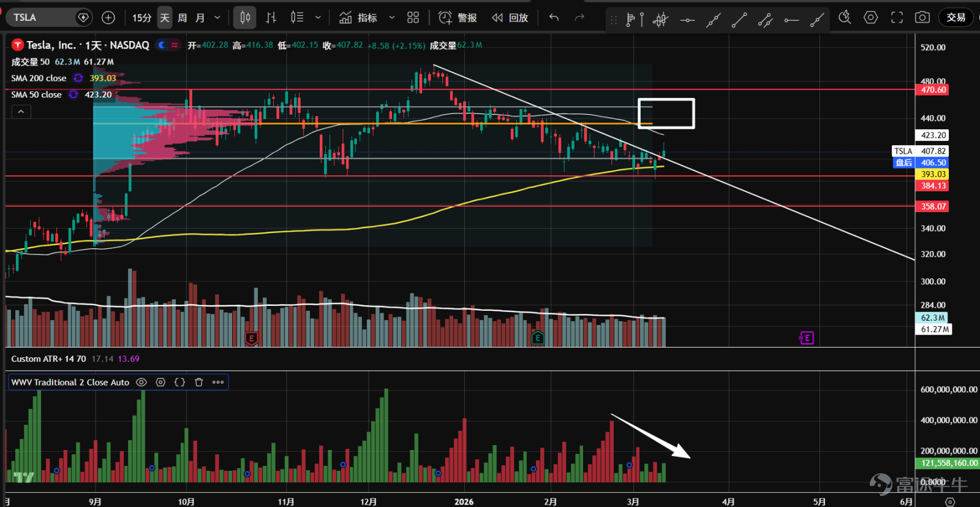Click the diamond badge in symbol search box
The image size is (980, 507).
click(83, 18)
